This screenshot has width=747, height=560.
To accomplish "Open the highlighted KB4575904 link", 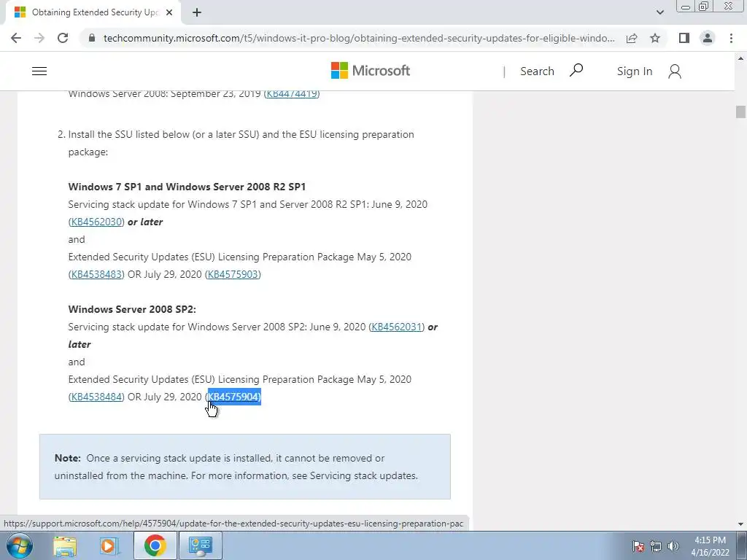I will pyautogui.click(x=233, y=397).
